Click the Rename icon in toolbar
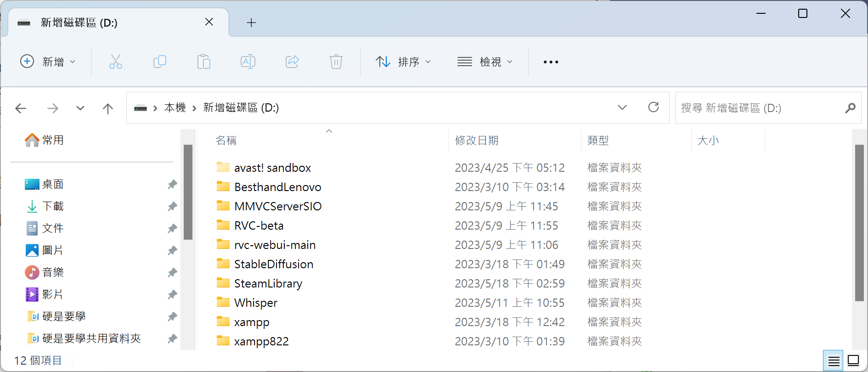 (248, 62)
